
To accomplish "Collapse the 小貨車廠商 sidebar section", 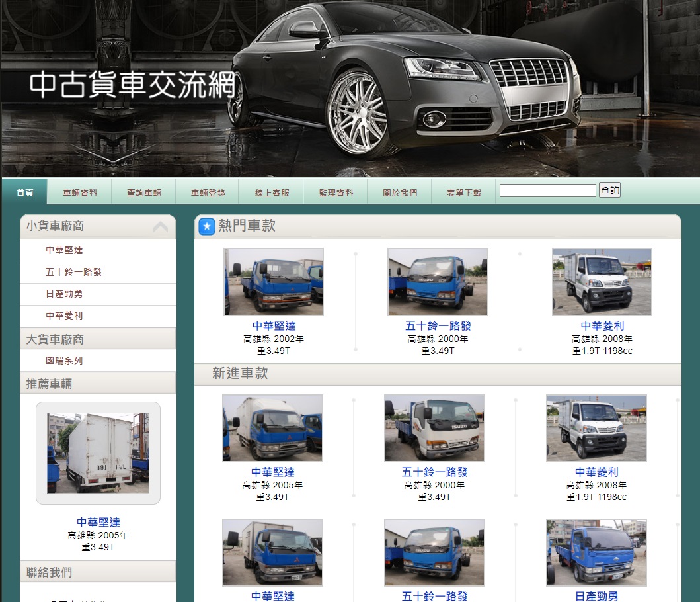I will click(160, 227).
